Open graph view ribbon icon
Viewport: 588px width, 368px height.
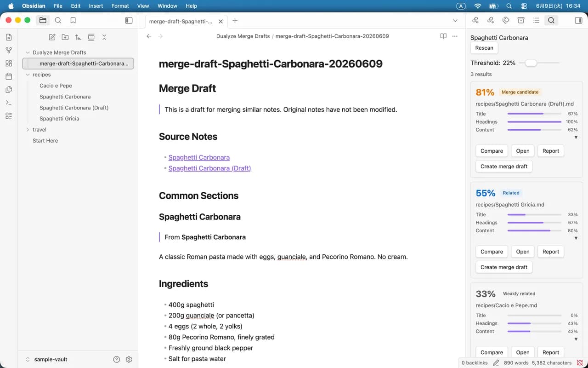(x=9, y=51)
